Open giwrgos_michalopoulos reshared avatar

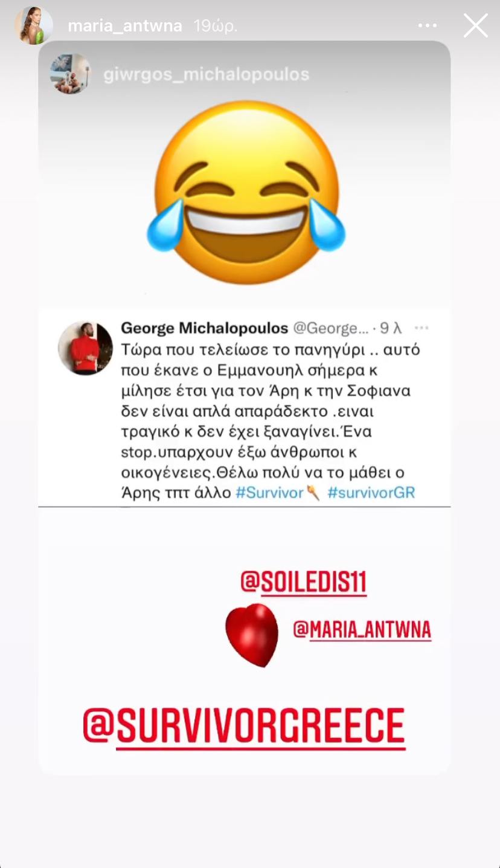coord(71,74)
